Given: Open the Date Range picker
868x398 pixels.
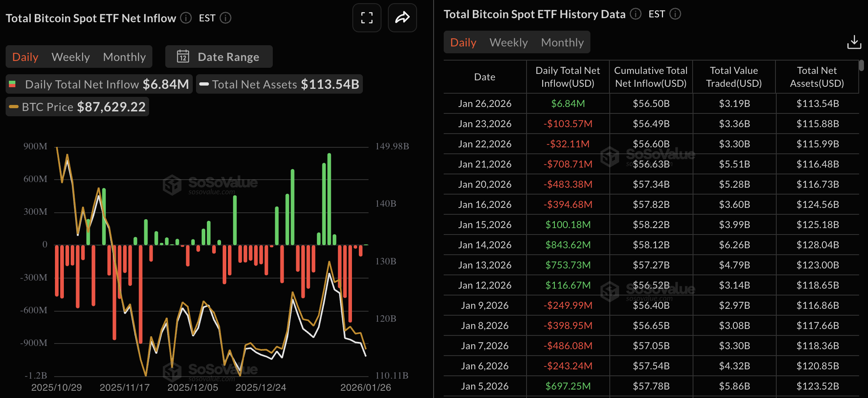Looking at the screenshot, I should coord(219,57).
